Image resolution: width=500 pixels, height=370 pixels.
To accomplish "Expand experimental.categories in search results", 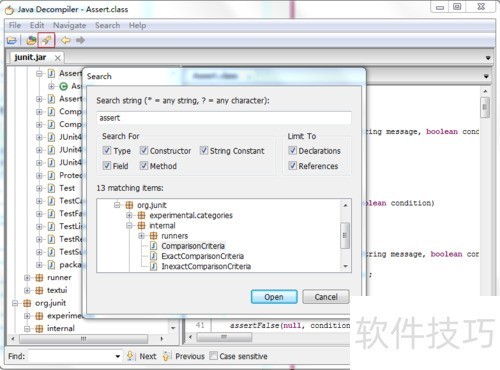I will click(x=129, y=215).
